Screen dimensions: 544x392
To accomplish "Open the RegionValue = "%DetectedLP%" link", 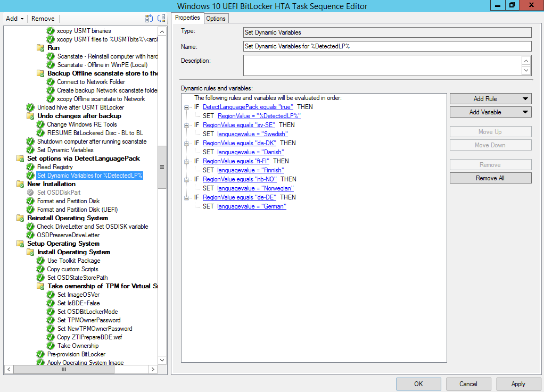I will 259,116.
